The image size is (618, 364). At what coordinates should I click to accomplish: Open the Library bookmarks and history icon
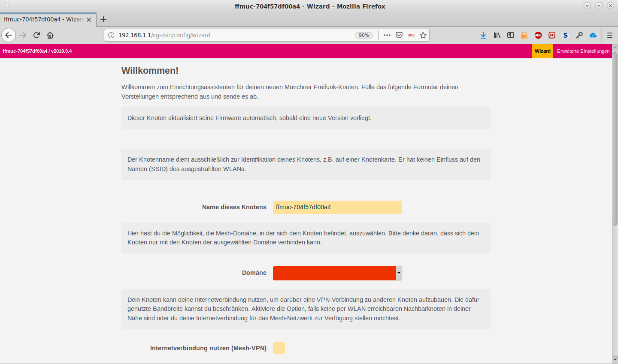click(x=497, y=35)
